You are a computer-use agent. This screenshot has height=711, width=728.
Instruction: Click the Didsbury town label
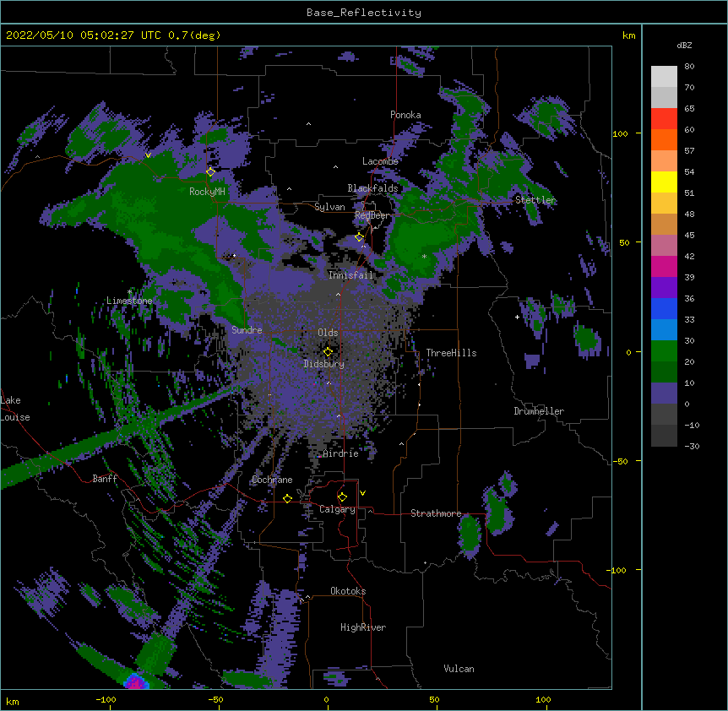[x=324, y=364]
